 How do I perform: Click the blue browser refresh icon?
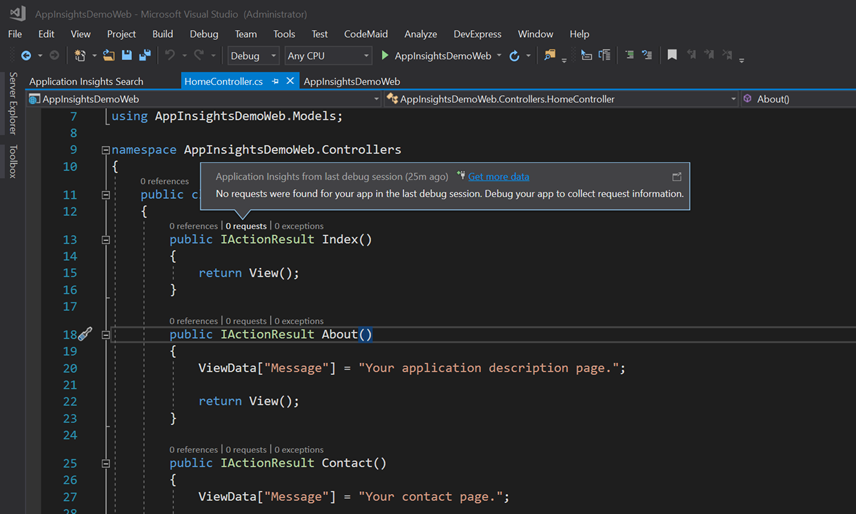pos(514,56)
